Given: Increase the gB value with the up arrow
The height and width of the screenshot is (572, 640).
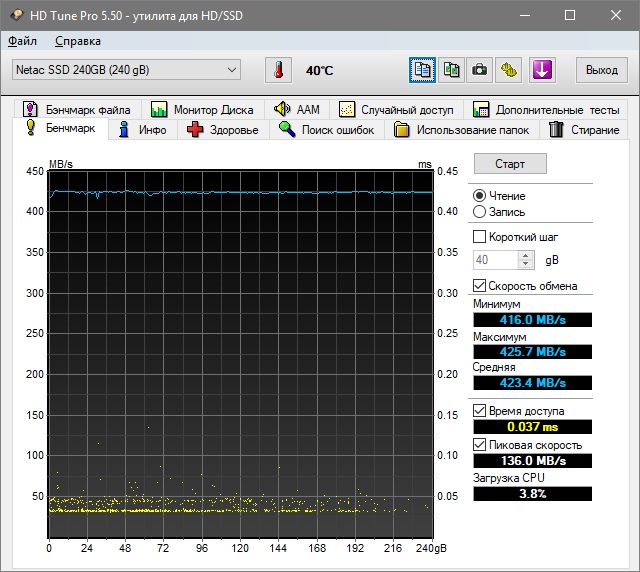Looking at the screenshot, I should coord(526,256).
